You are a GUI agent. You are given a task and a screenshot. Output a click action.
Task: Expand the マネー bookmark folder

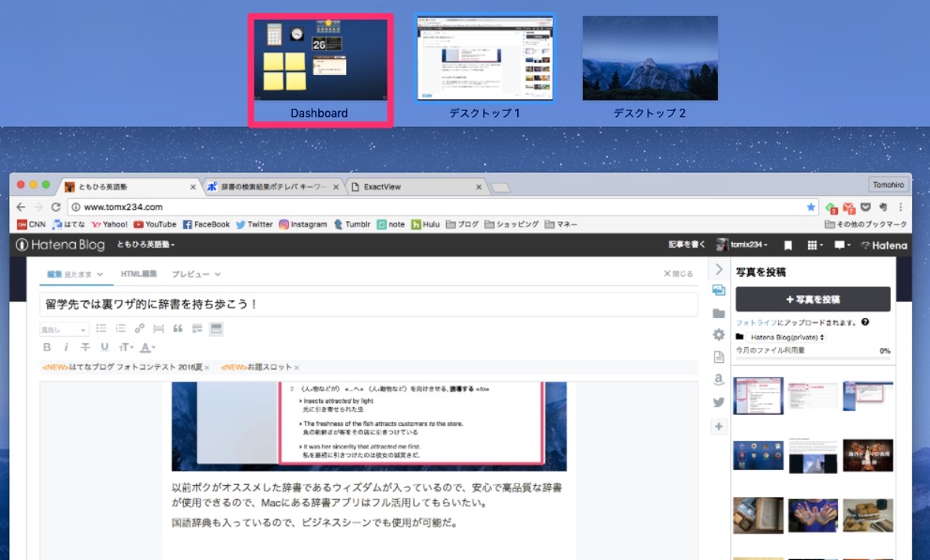click(x=561, y=224)
